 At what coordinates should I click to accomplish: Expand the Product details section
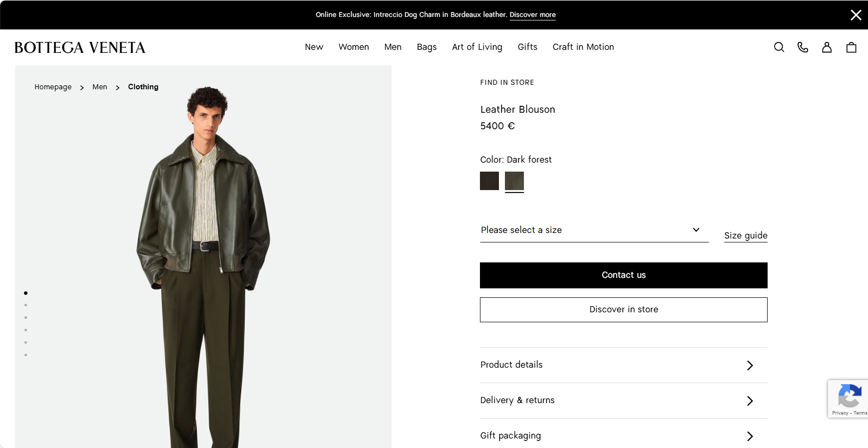623,365
